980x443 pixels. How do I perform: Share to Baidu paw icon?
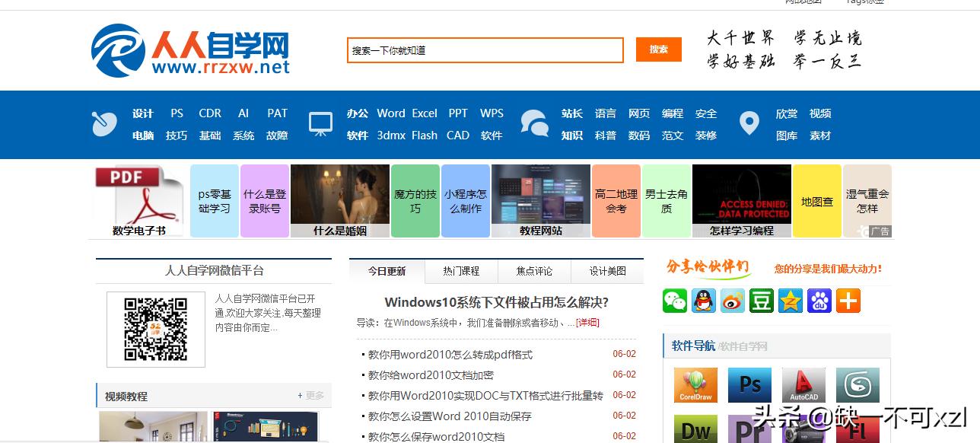pyautogui.click(x=819, y=301)
